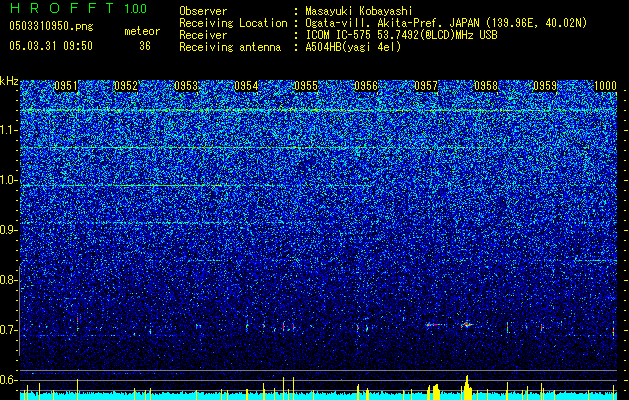Click the kHz axis unit label
The height and width of the screenshot is (400, 629).
coord(9,81)
